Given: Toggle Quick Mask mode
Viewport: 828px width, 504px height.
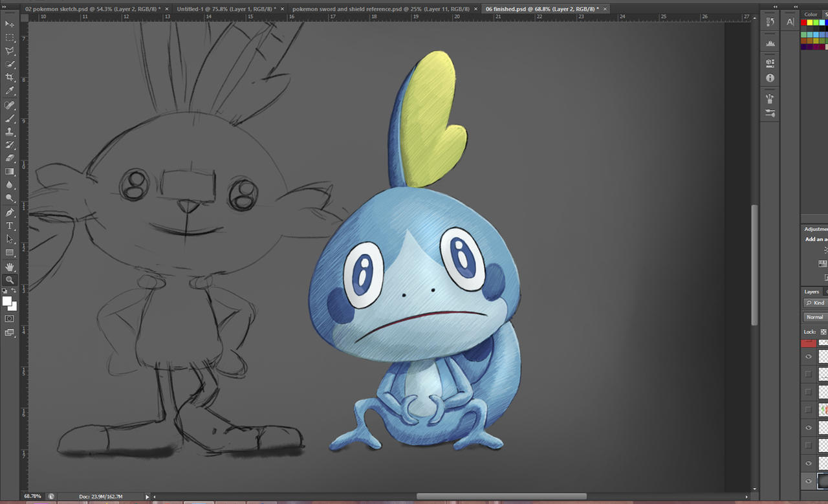Looking at the screenshot, I should 10,318.
